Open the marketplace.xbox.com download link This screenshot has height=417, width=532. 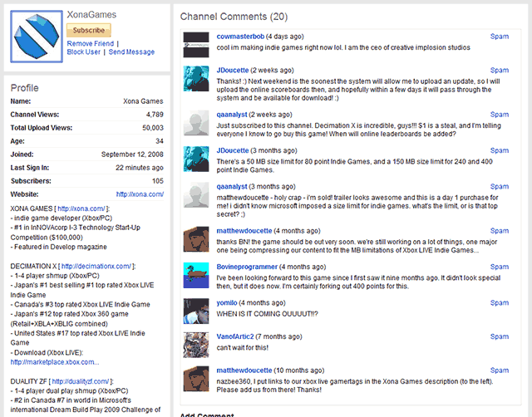tap(55, 362)
